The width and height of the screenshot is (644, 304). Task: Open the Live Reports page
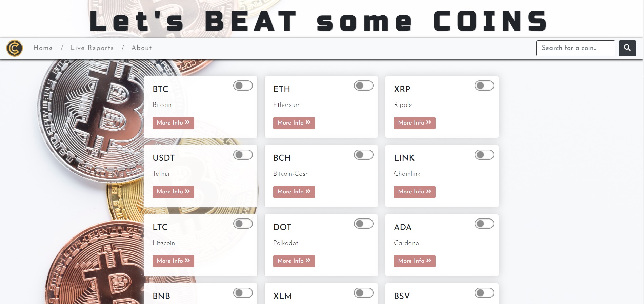click(92, 48)
